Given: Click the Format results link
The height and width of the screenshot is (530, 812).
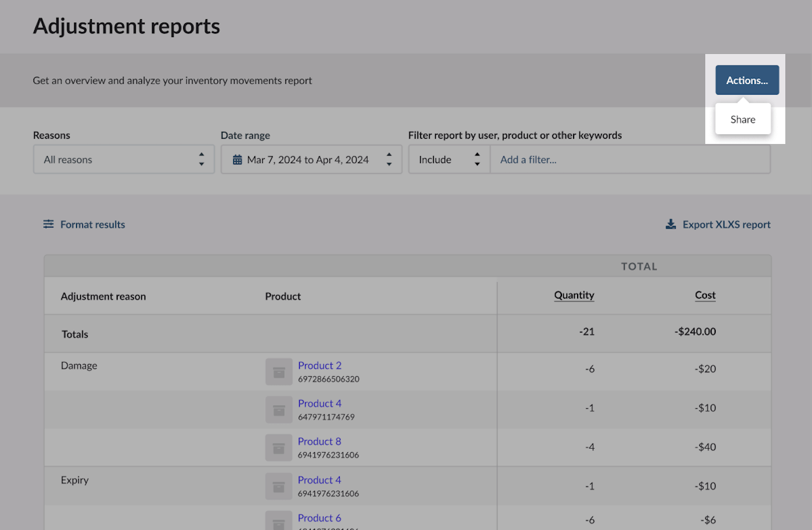Looking at the screenshot, I should click(x=93, y=225).
